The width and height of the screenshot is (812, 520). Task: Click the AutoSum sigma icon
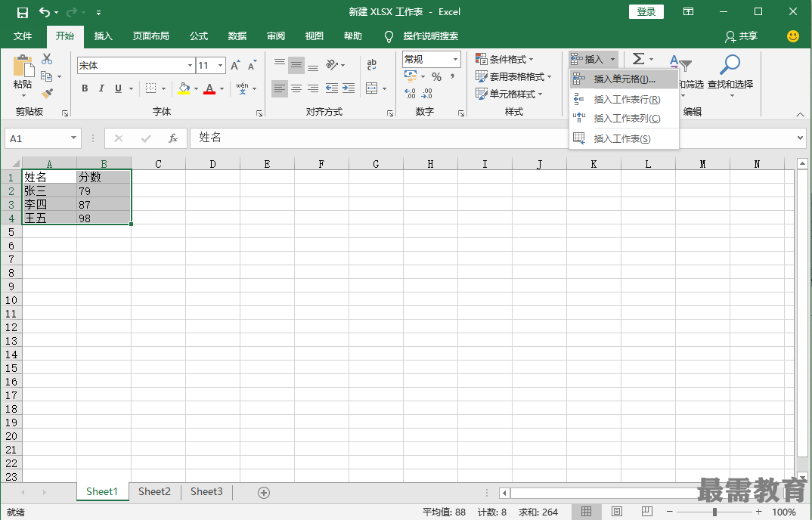tap(639, 59)
